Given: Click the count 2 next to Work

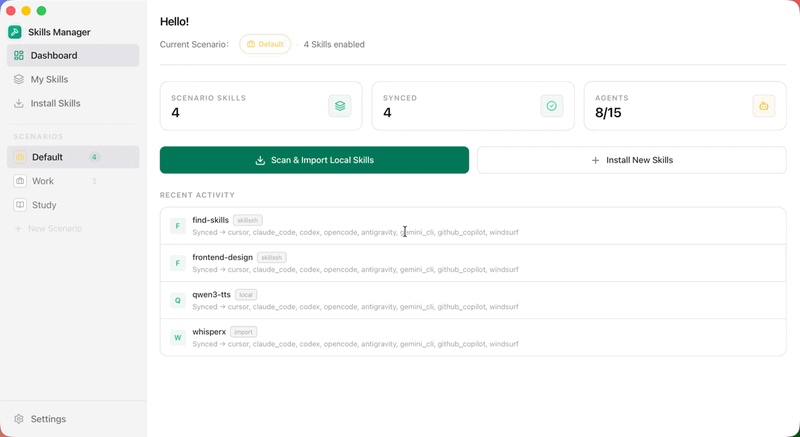Looking at the screenshot, I should pos(94,181).
